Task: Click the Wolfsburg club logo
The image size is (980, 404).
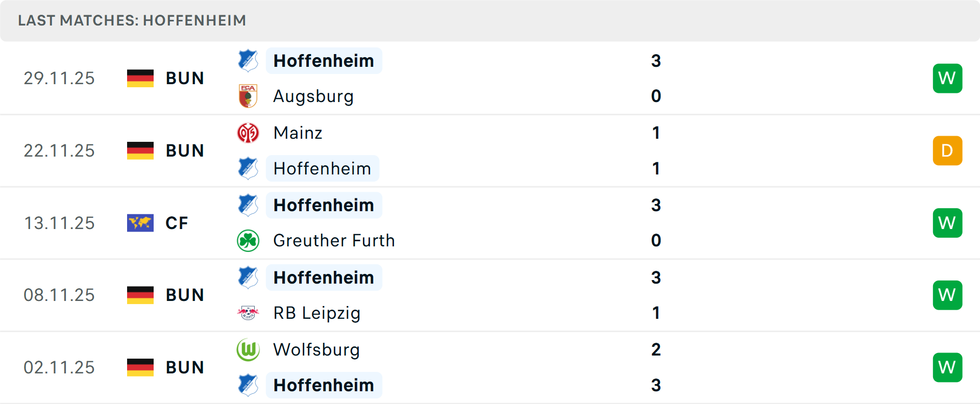Action: (248, 349)
